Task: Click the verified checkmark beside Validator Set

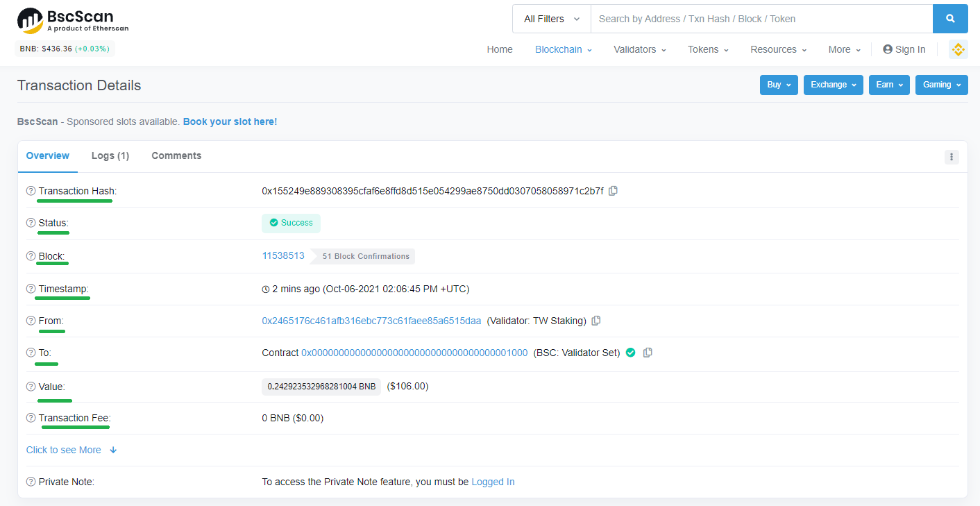Action: (x=630, y=353)
